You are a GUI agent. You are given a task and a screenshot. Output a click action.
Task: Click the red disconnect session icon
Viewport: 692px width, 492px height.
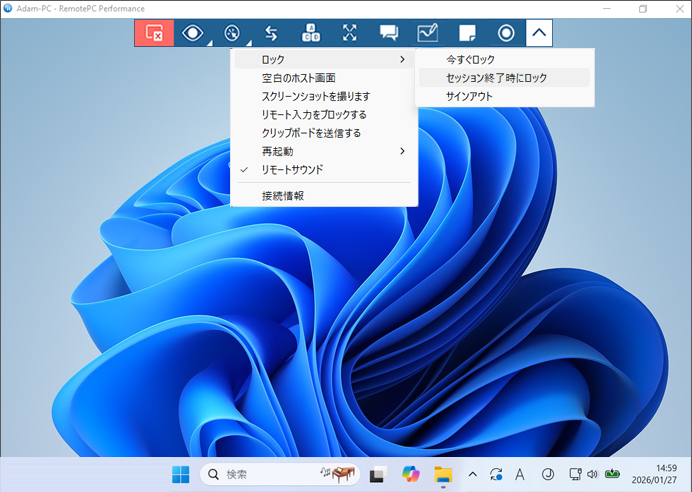pos(154,33)
